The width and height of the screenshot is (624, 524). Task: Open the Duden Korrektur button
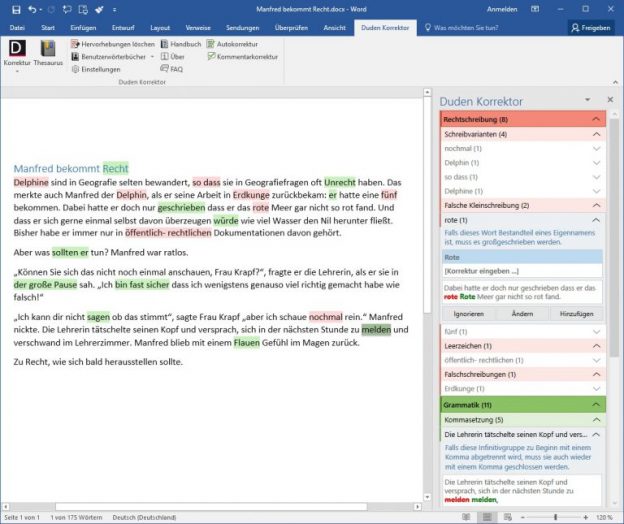click(17, 54)
